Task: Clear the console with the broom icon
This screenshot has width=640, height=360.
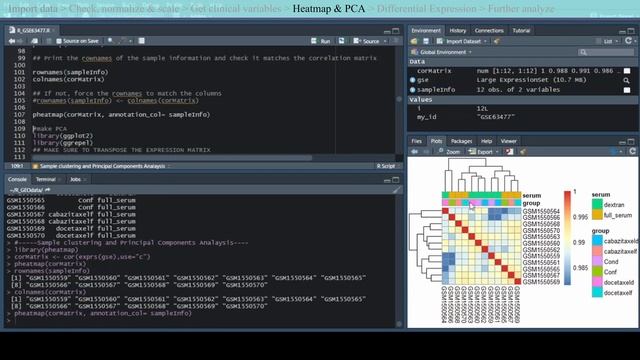Action: point(396,190)
